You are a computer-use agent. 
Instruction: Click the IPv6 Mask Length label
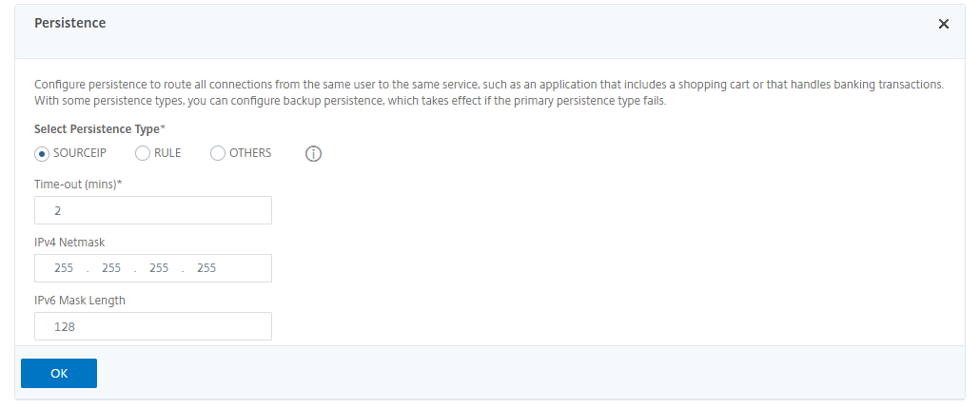80,300
